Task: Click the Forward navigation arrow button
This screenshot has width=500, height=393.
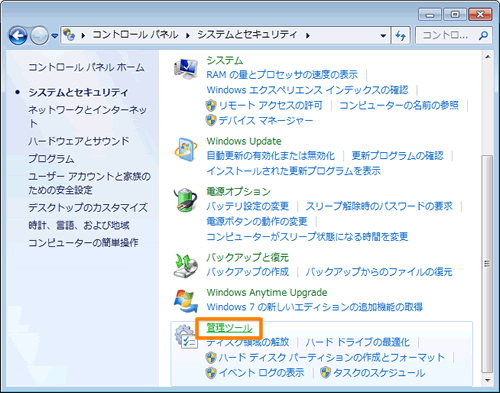Action: click(x=40, y=35)
